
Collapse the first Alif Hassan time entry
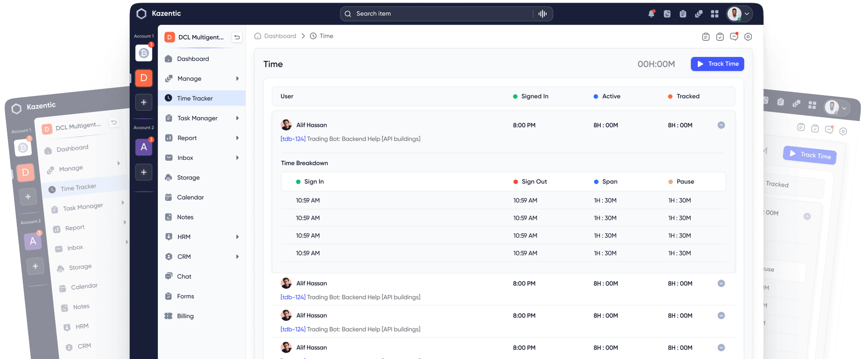(x=721, y=125)
